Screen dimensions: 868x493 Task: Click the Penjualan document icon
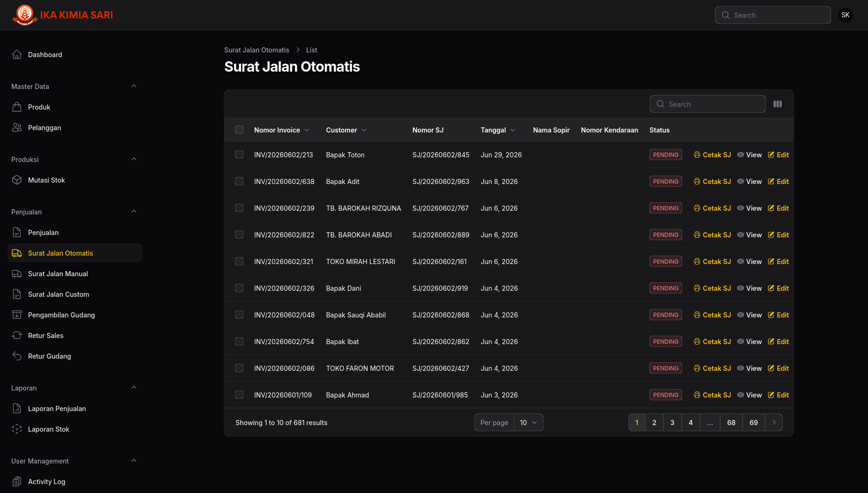[x=17, y=232]
